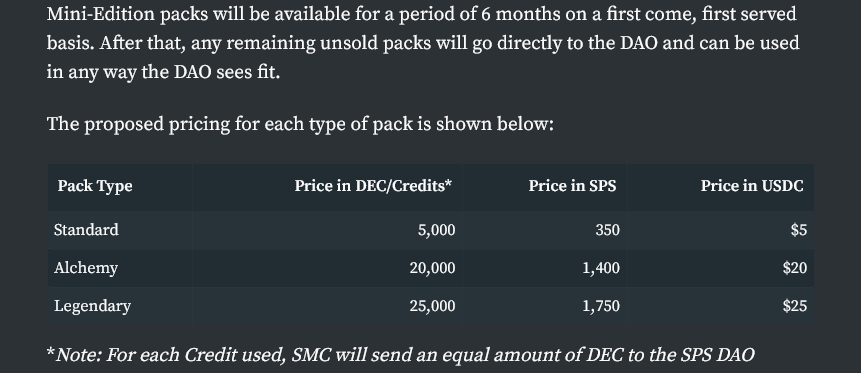This screenshot has height=373, width=861.
Task: Click the Mini-Edition packs paragraph text
Action: click(x=423, y=43)
